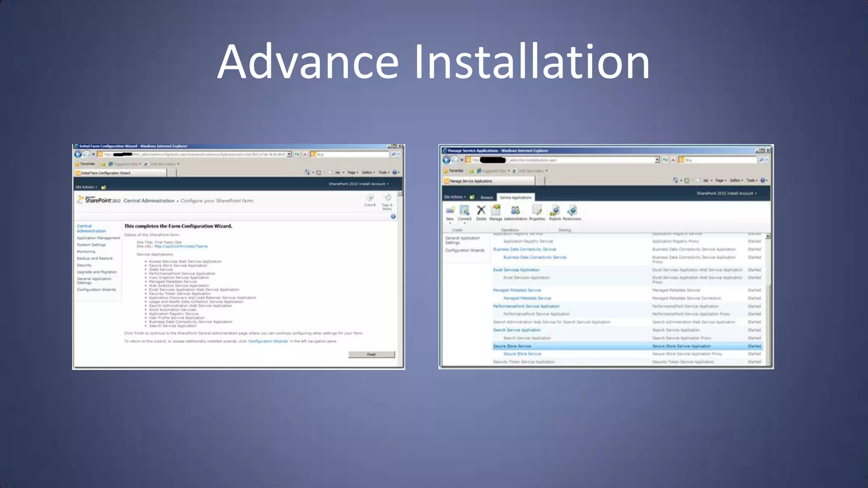Open Page menu in wizard window toolbar

coord(353,172)
